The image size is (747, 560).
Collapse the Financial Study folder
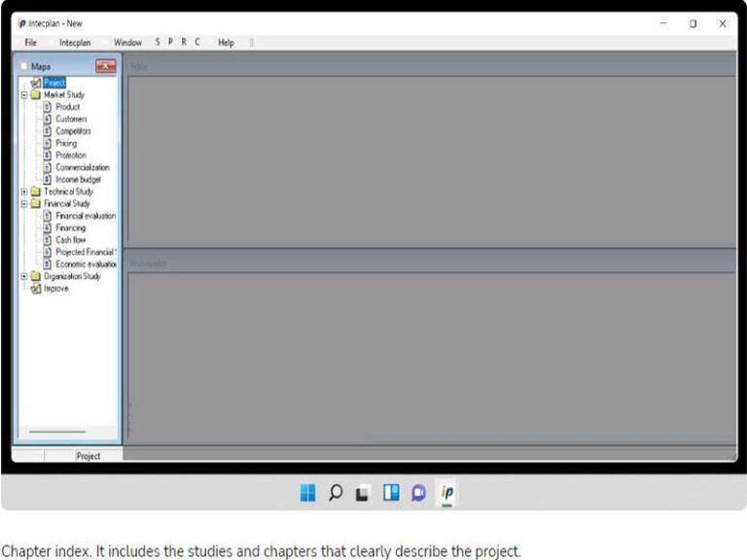point(23,204)
